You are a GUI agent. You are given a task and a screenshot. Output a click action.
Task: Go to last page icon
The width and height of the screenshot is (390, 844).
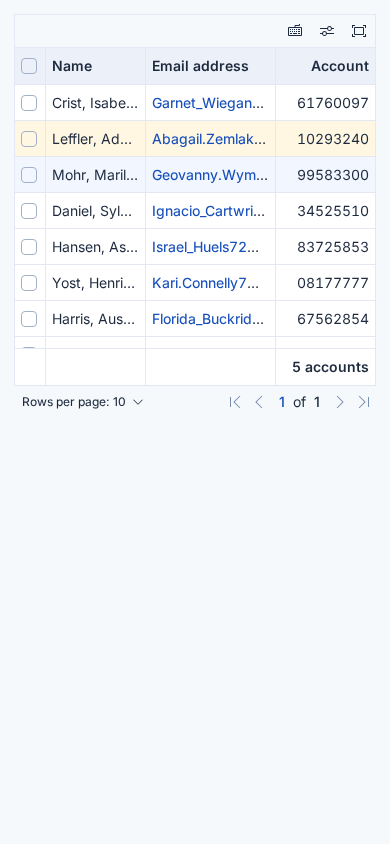pyautogui.click(x=364, y=402)
